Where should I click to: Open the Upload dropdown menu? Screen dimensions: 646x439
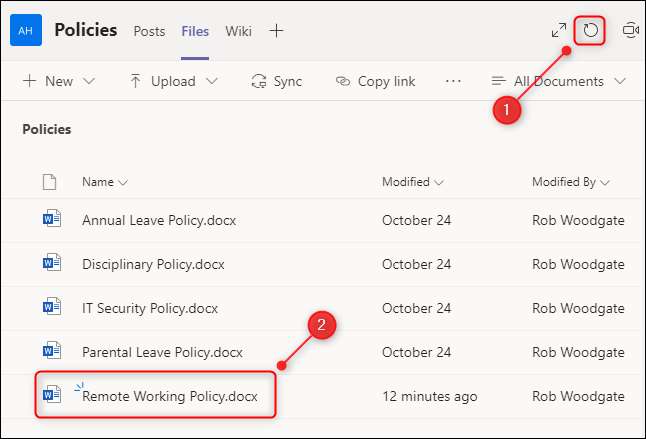coord(173,81)
